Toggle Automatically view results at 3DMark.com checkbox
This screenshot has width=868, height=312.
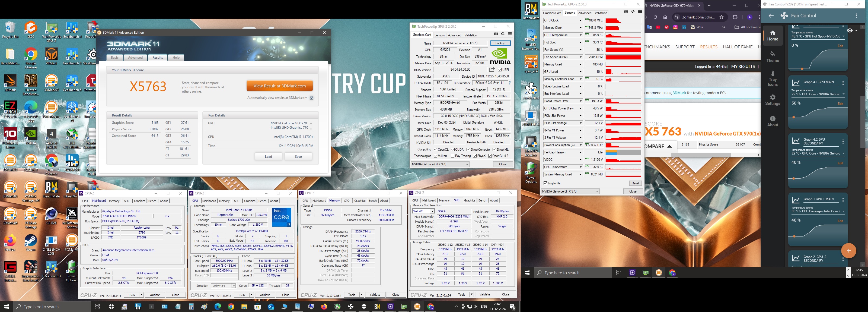tap(312, 98)
